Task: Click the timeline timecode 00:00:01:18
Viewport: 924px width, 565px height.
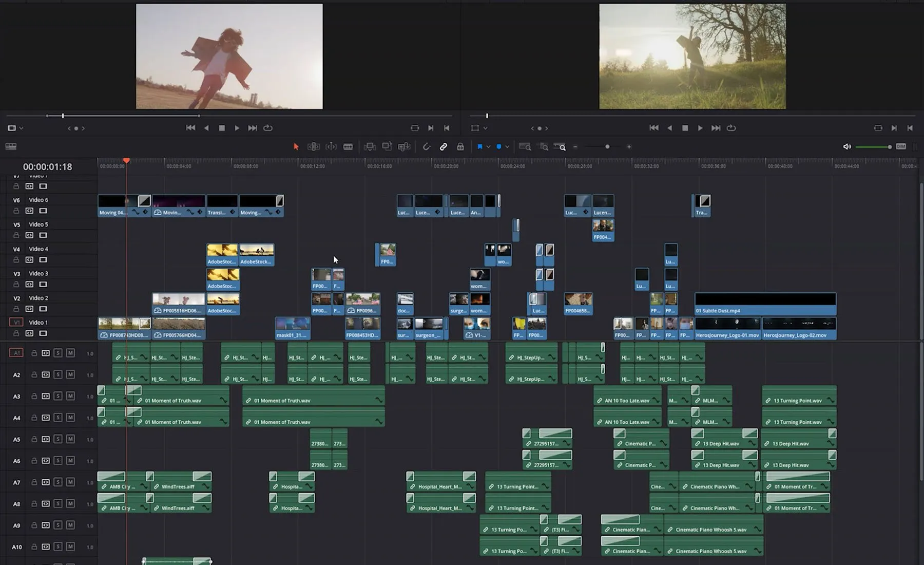Action: (x=48, y=167)
